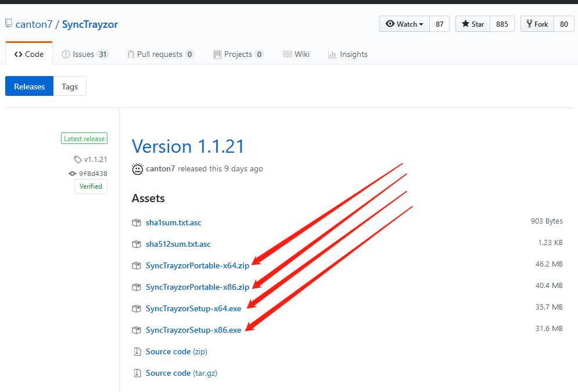
Task: Switch to the Pull requests tab
Action: coord(160,54)
